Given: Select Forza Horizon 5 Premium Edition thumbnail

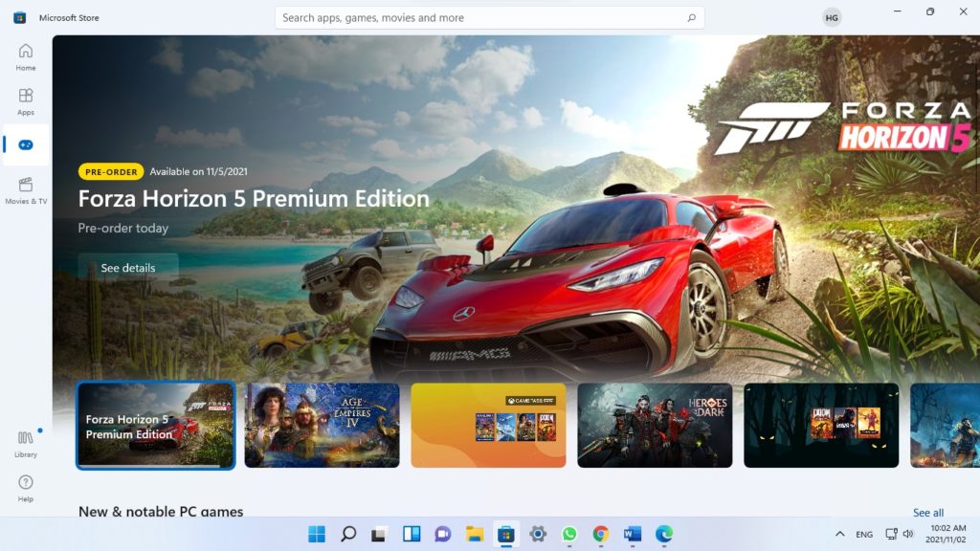Looking at the screenshot, I should [x=156, y=425].
